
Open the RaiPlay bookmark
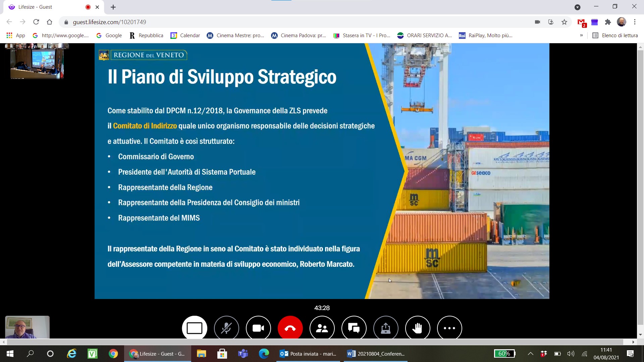coord(486,36)
